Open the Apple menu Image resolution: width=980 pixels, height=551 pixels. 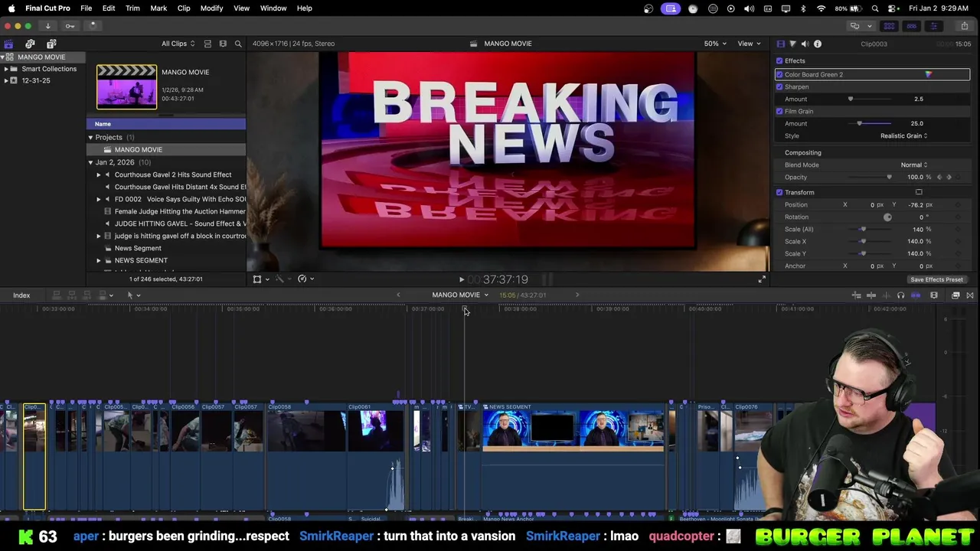pos(11,8)
